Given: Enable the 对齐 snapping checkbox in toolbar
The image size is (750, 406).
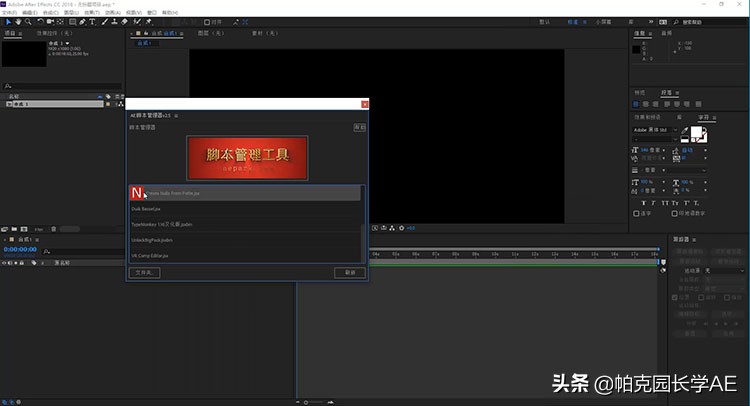Looking at the screenshot, I should coord(207,22).
